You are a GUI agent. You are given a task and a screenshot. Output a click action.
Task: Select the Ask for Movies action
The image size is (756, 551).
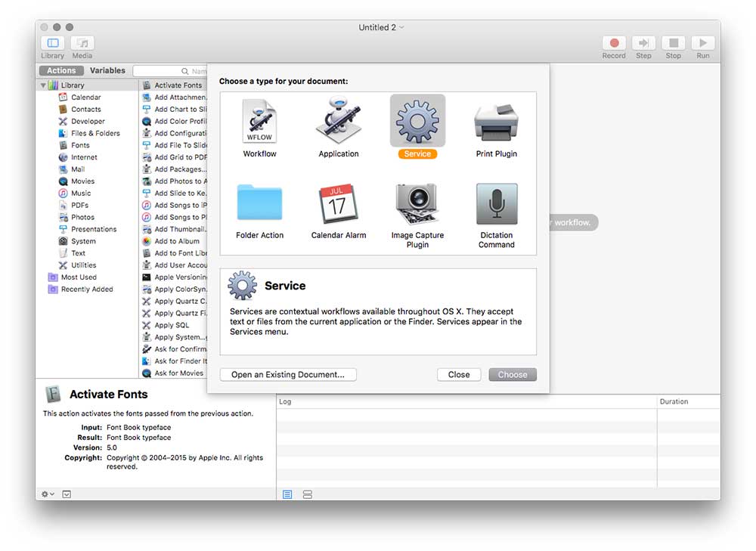tap(174, 373)
